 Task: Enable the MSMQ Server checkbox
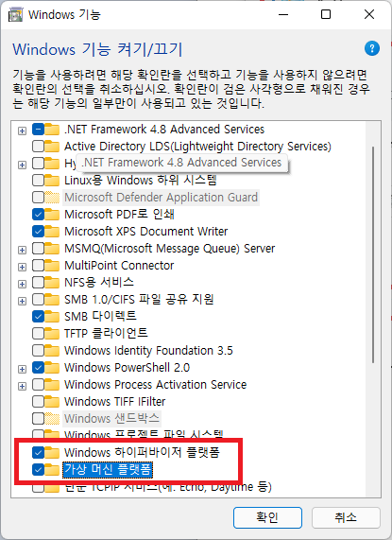pyautogui.click(x=38, y=249)
